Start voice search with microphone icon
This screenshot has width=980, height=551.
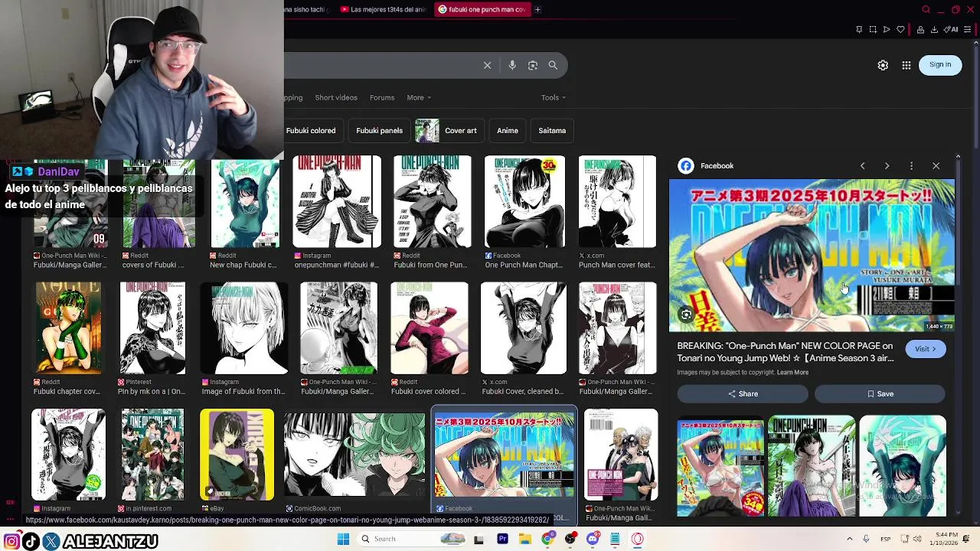(512, 65)
